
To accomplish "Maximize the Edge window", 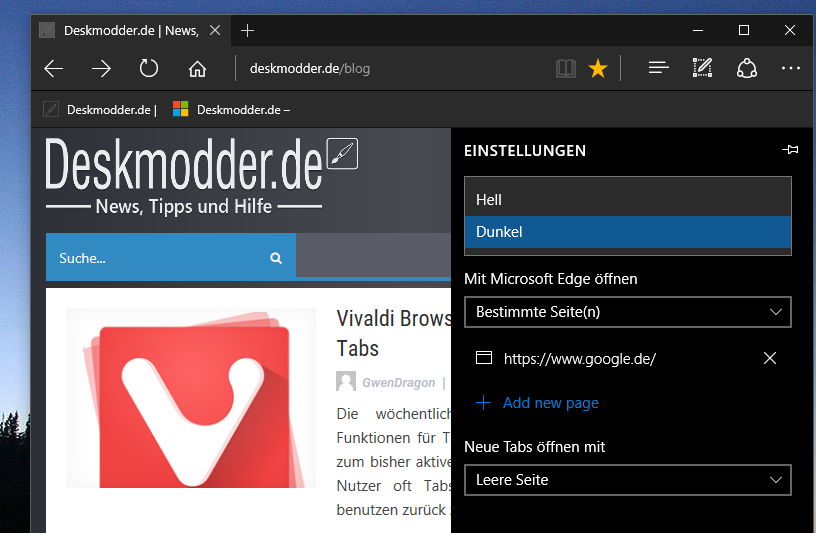I will pyautogui.click(x=744, y=30).
